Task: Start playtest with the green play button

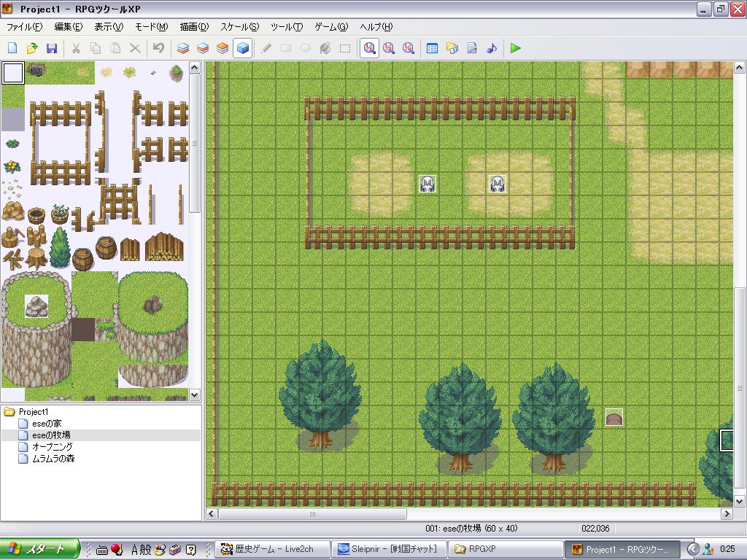Action: 516,48
